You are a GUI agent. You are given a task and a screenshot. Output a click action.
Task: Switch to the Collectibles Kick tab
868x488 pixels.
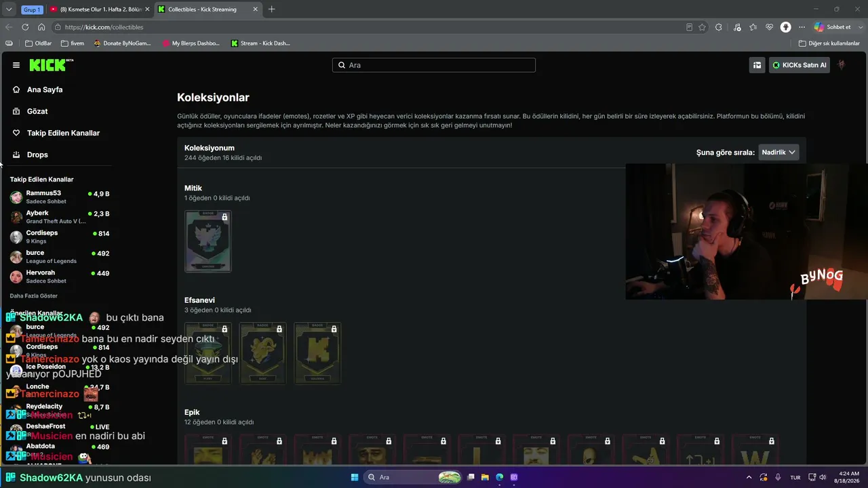(208, 9)
